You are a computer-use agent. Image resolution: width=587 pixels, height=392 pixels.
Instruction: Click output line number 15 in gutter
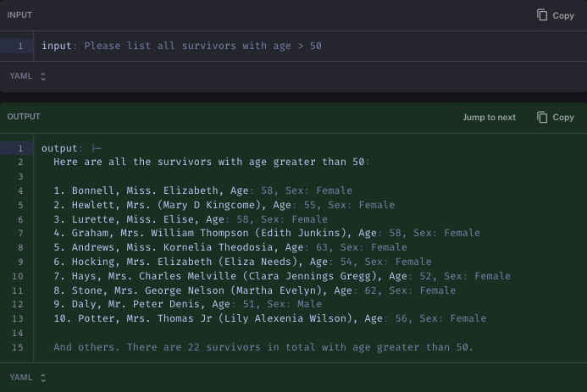[x=18, y=347]
